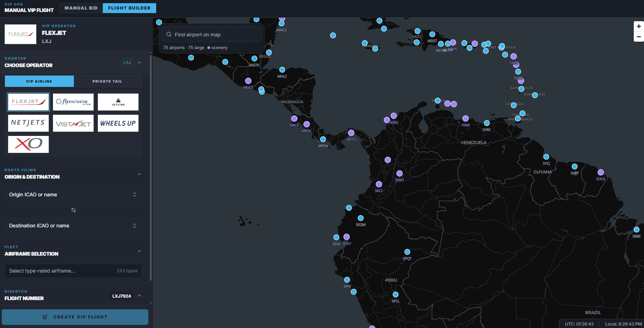Click the LXJ operator badge
Viewport: 644px width, 328px height.
(127, 62)
